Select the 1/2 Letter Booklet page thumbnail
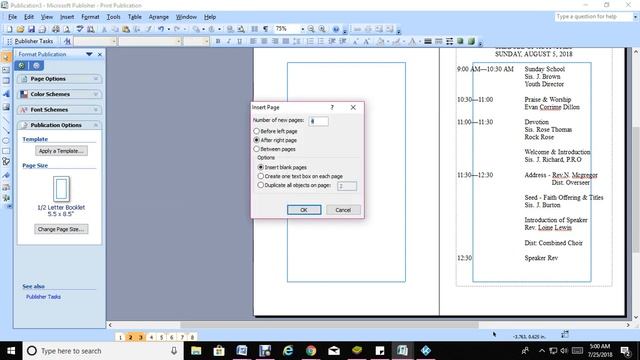This screenshot has width=640, height=360. pyautogui.click(x=62, y=189)
